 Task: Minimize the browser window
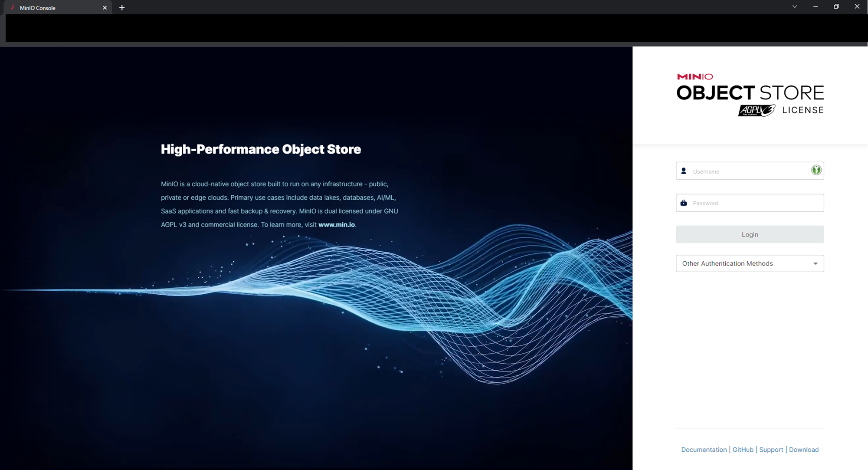click(x=816, y=7)
